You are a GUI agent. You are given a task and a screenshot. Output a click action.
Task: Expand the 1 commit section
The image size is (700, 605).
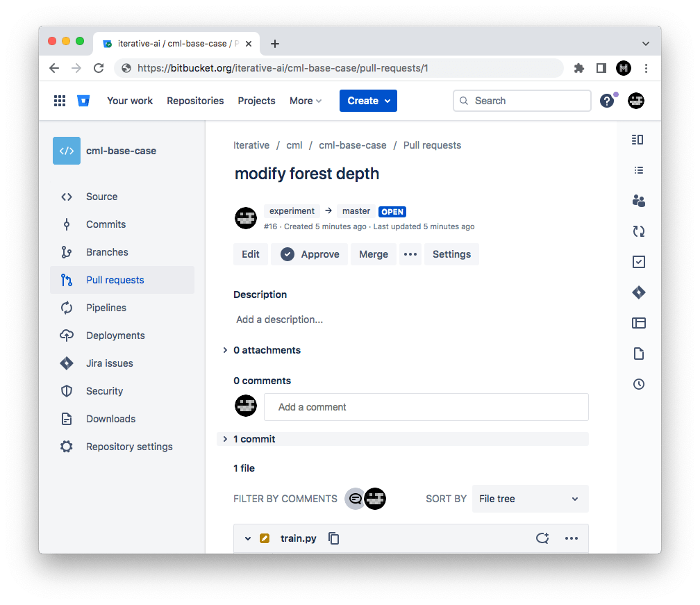[x=248, y=439]
